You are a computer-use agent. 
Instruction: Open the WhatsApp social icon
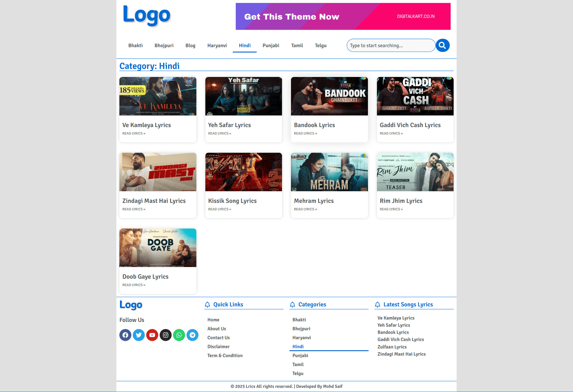coord(179,335)
